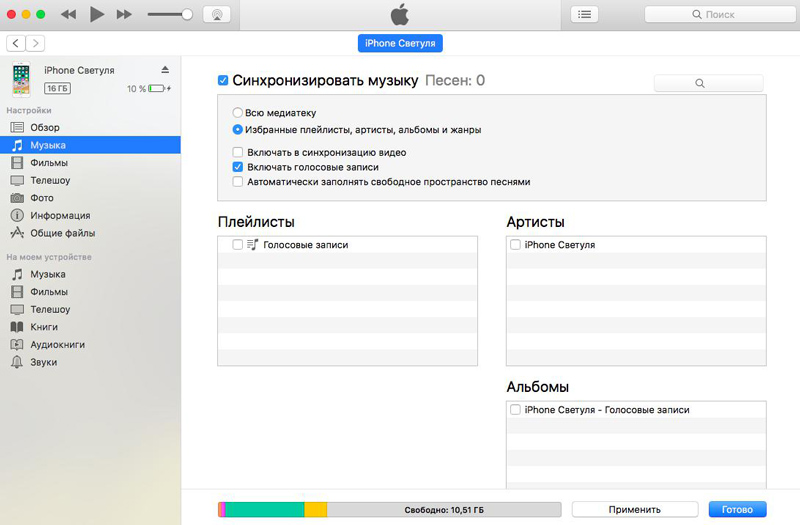Click the Применить button

click(635, 509)
